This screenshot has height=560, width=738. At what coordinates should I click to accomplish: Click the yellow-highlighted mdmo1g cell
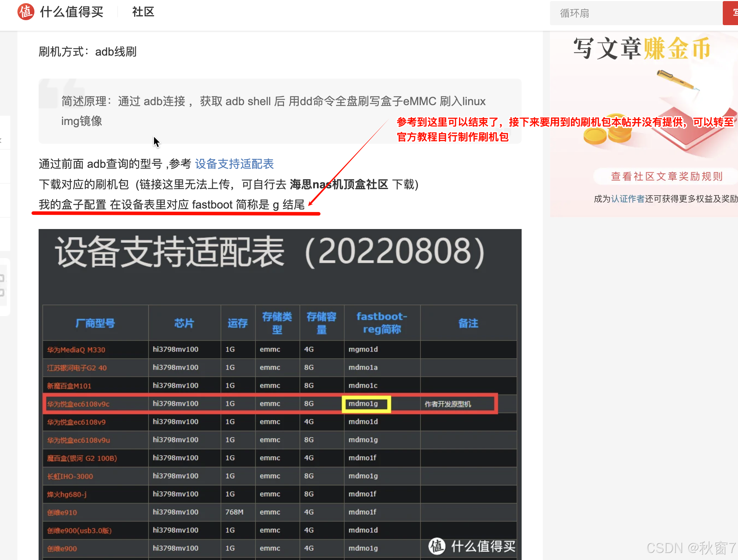(x=366, y=404)
